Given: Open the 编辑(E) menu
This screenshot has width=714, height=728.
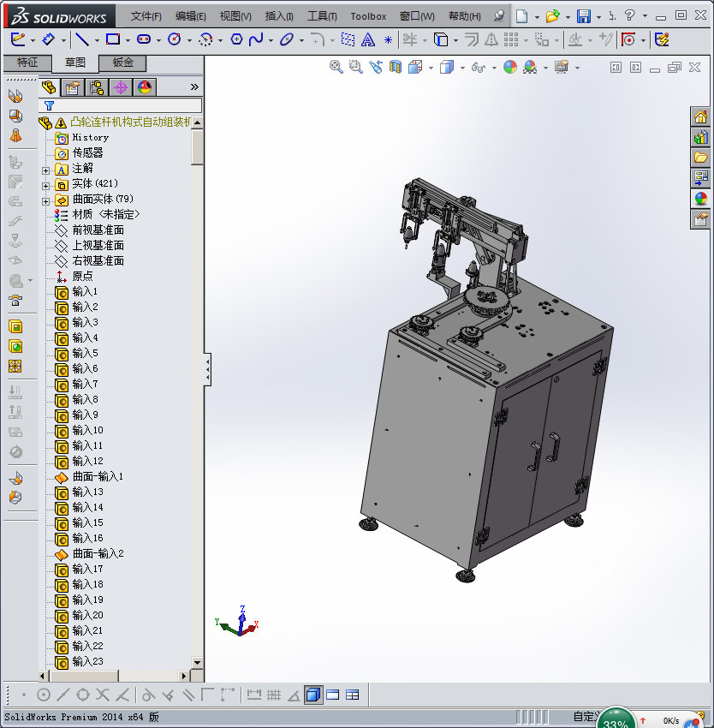Looking at the screenshot, I should (x=190, y=16).
